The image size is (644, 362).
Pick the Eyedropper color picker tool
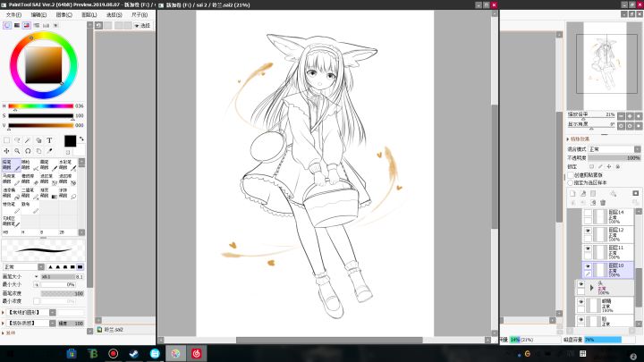(49, 151)
